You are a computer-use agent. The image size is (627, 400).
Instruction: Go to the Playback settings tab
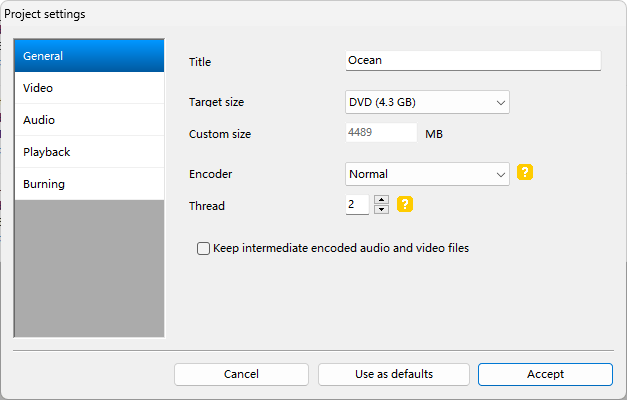pyautogui.click(x=89, y=152)
